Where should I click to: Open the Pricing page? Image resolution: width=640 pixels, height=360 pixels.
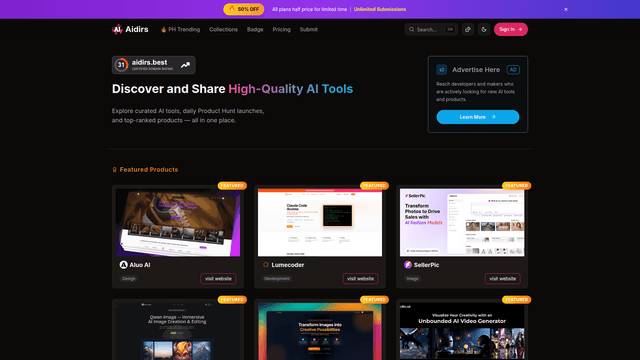point(281,29)
